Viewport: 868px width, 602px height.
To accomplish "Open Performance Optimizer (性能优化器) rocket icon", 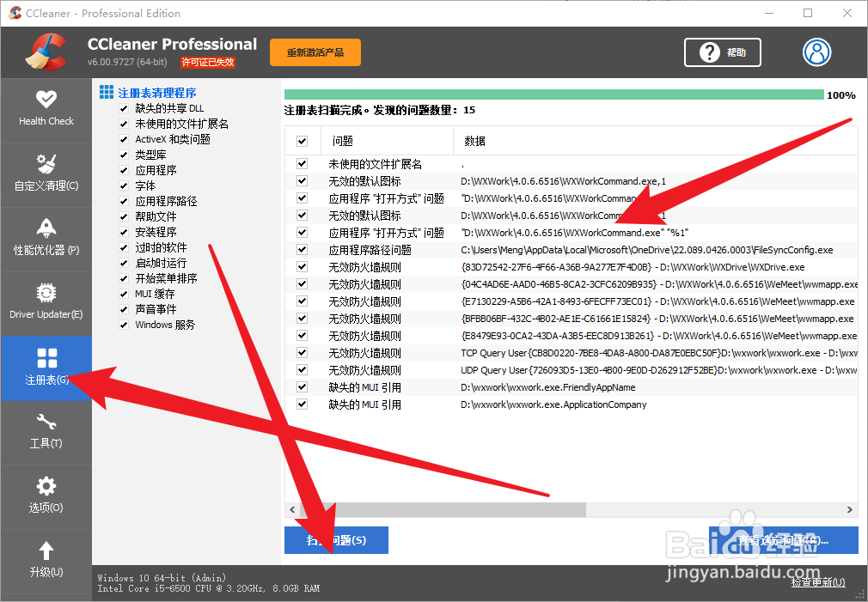I will pos(46,228).
